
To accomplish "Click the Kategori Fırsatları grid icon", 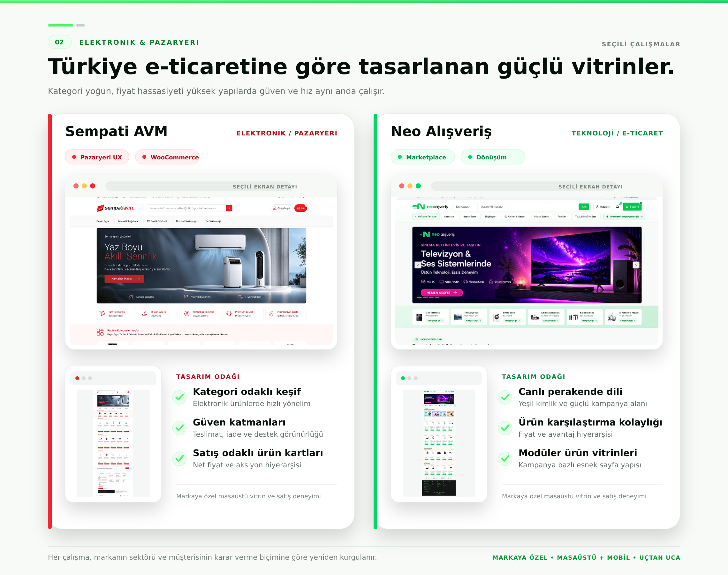I will [416, 339].
